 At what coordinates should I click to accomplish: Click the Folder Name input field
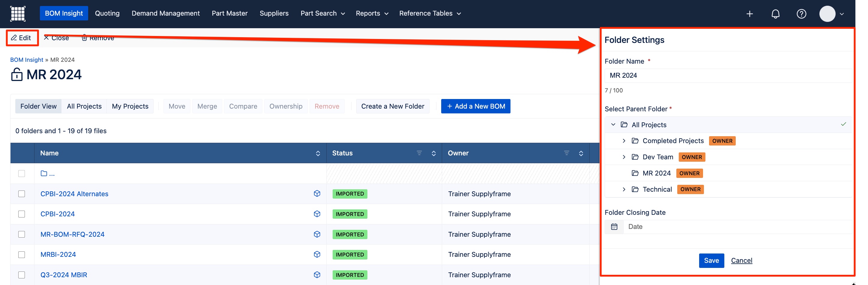(728, 76)
